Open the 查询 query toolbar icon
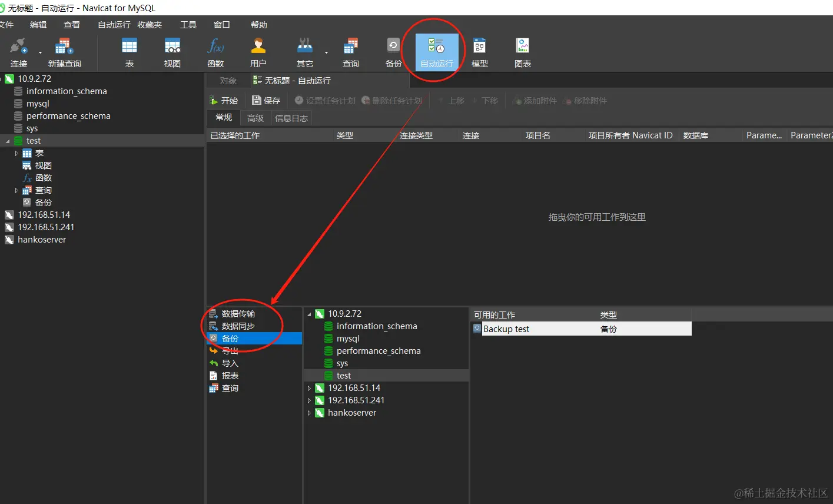This screenshot has width=833, height=504. pyautogui.click(x=351, y=52)
